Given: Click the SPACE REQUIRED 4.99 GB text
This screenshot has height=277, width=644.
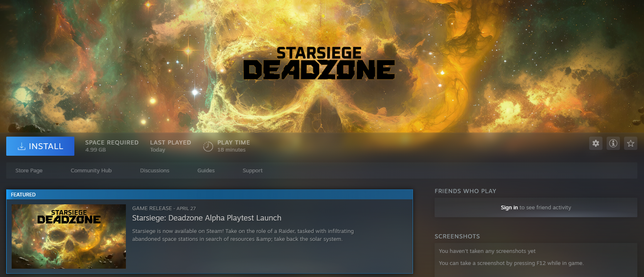Looking at the screenshot, I should [112, 146].
